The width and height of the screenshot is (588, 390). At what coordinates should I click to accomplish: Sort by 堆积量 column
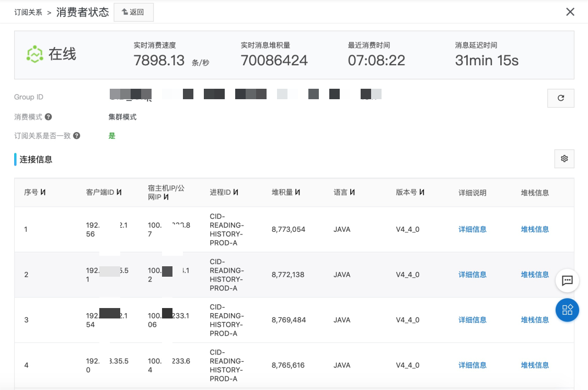[x=297, y=192]
